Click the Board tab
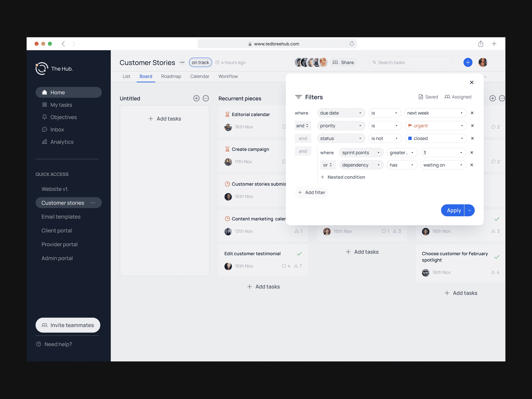Screen dimensions: 532x399 pyautogui.click(x=146, y=76)
